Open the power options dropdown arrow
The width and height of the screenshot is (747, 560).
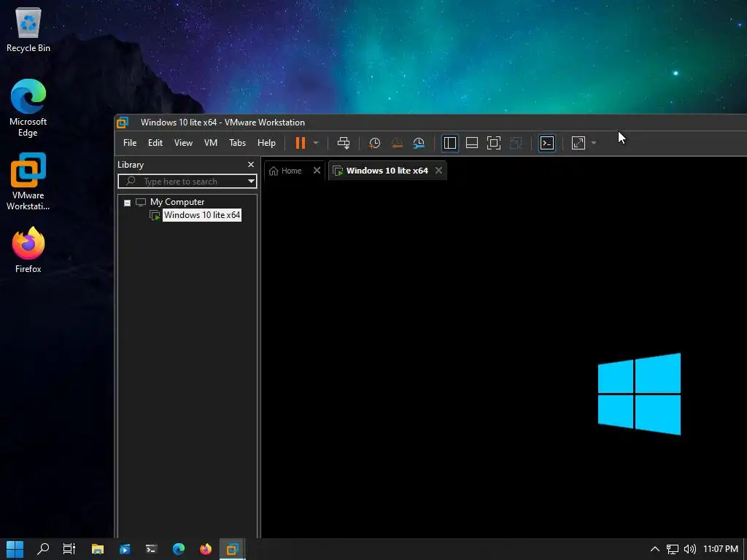[x=315, y=143]
